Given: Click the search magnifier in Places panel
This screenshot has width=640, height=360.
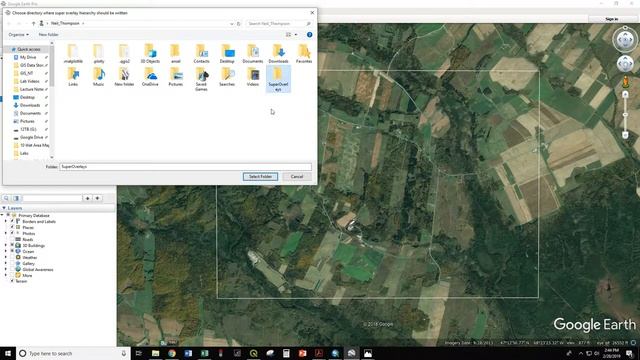Looking at the screenshot, I should (6, 198).
